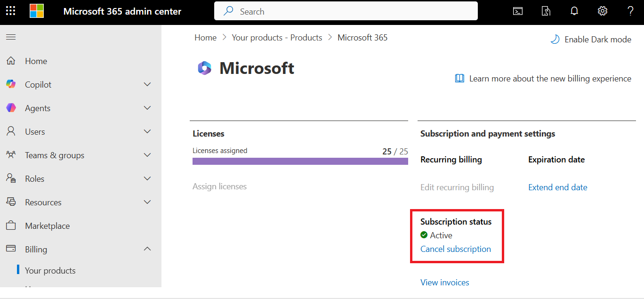Click the Microsoft 365 product logo
Viewport: 644px width, 299px height.
204,68
